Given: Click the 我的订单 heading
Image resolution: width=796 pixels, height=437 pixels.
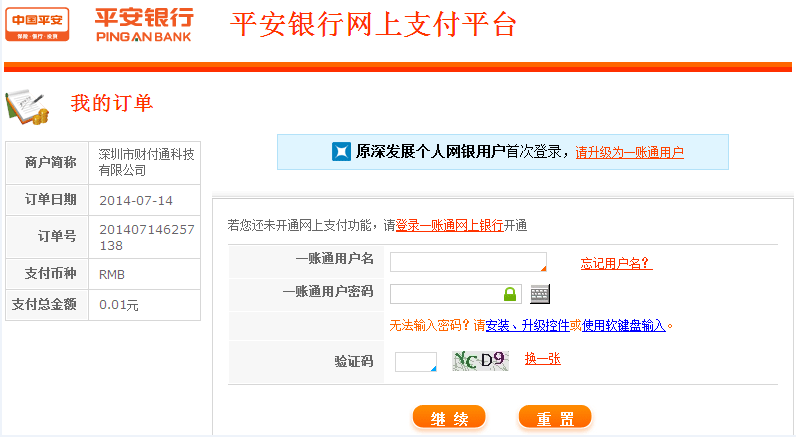Looking at the screenshot, I should coord(112,103).
